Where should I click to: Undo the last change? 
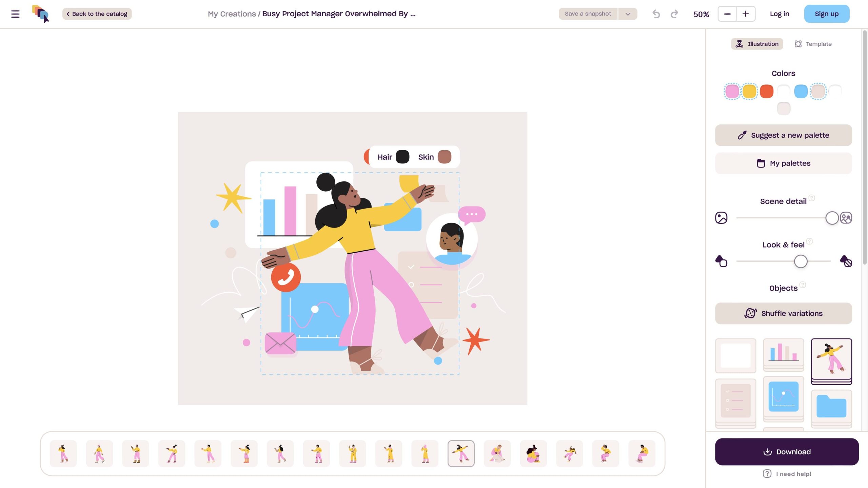[x=656, y=14]
